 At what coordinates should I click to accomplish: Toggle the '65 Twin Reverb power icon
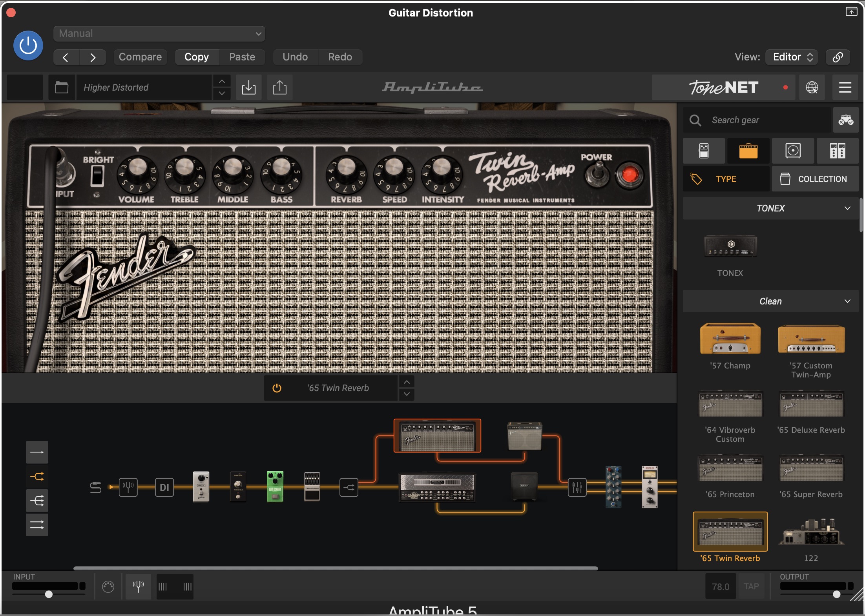pyautogui.click(x=277, y=388)
